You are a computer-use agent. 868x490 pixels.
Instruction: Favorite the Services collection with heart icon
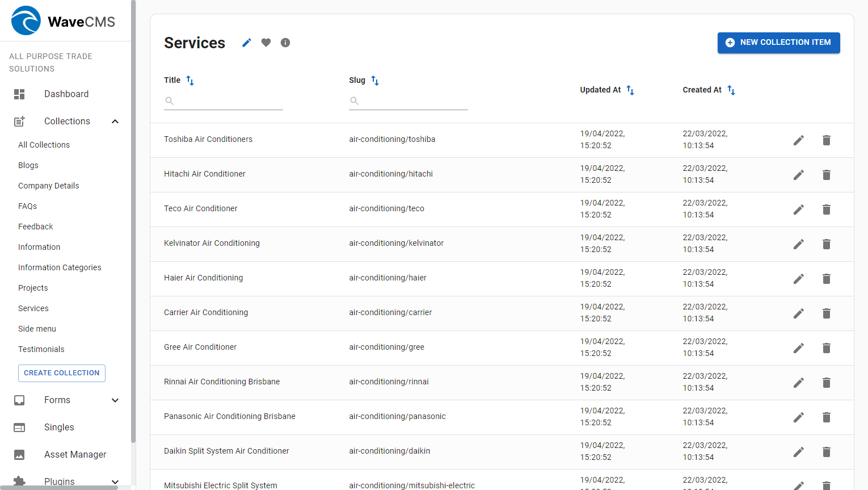pyautogui.click(x=266, y=43)
